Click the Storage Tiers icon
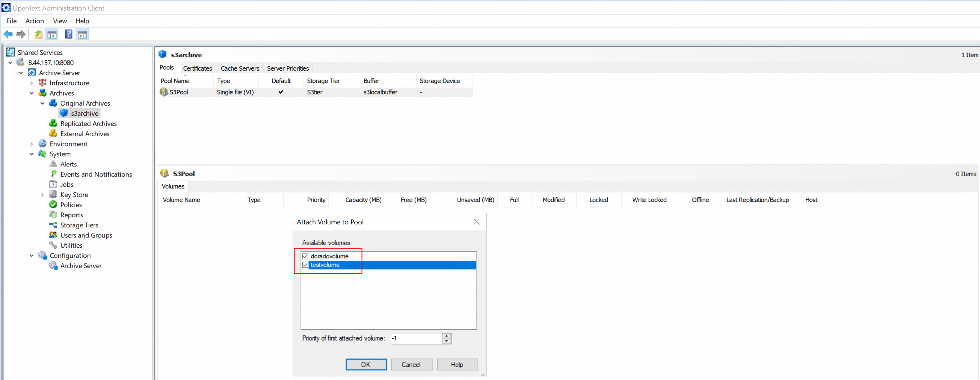 coord(53,225)
